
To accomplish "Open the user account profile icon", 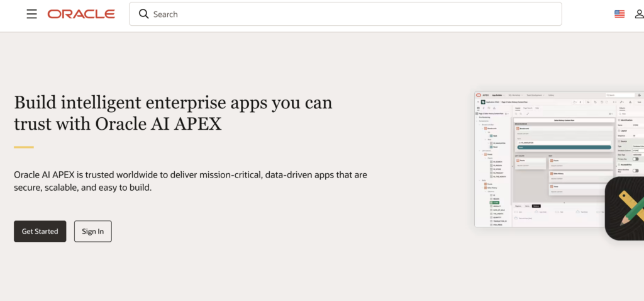I will 639,14.
